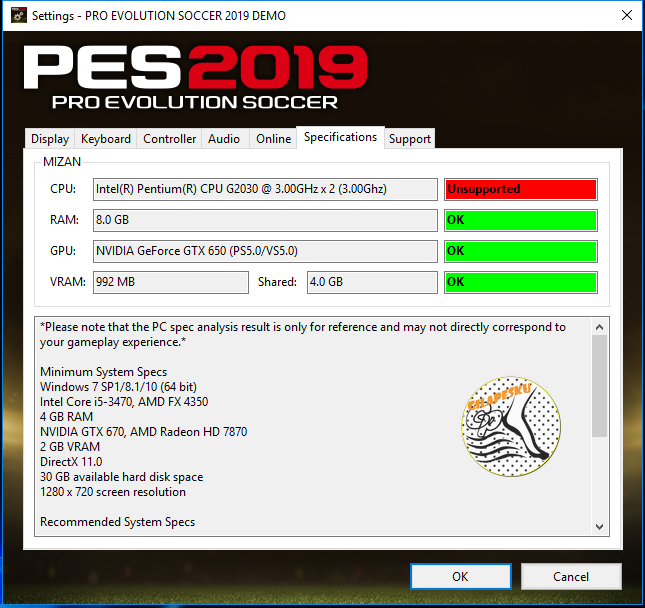Click the '4 GB RAM' line
This screenshot has height=608, width=645.
pyautogui.click(x=66, y=417)
